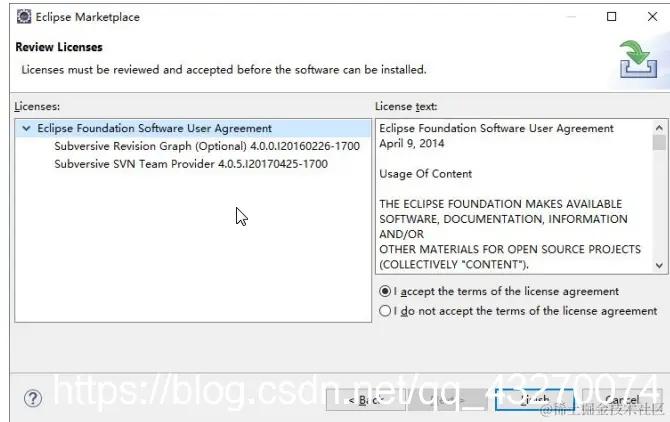Viewport: 670px width, 422px height.
Task: Choose I accept the license agreement terms
Action: 499,291
